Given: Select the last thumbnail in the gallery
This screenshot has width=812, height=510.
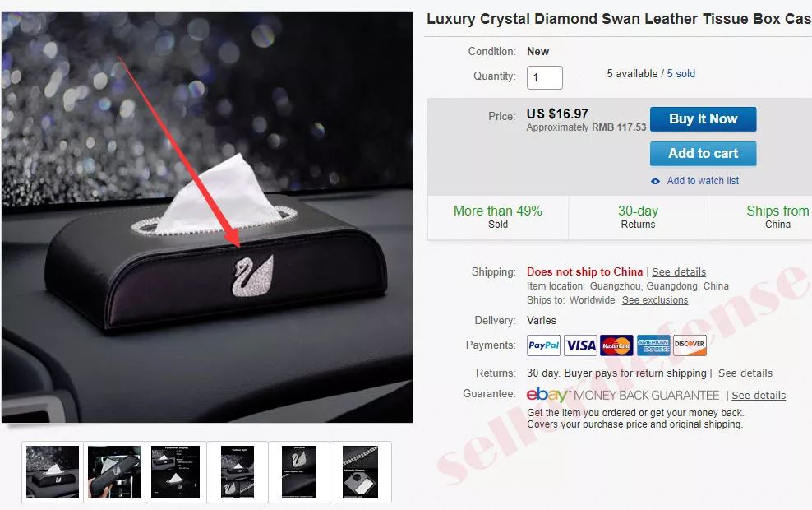Looking at the screenshot, I should coord(361,472).
